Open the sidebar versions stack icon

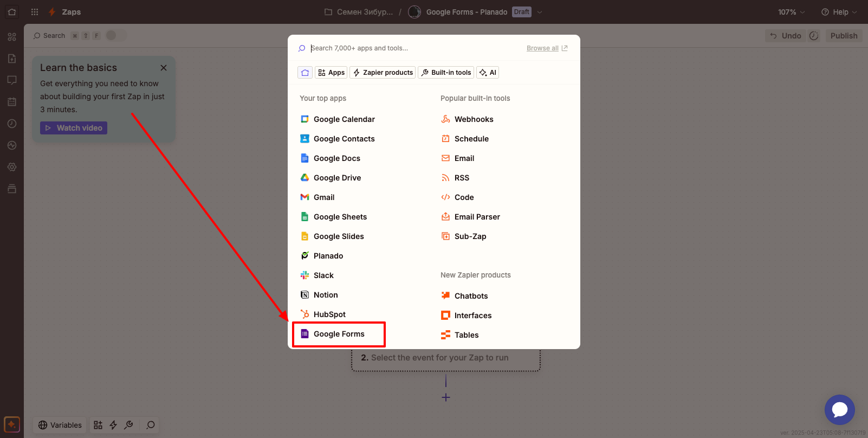coord(12,189)
